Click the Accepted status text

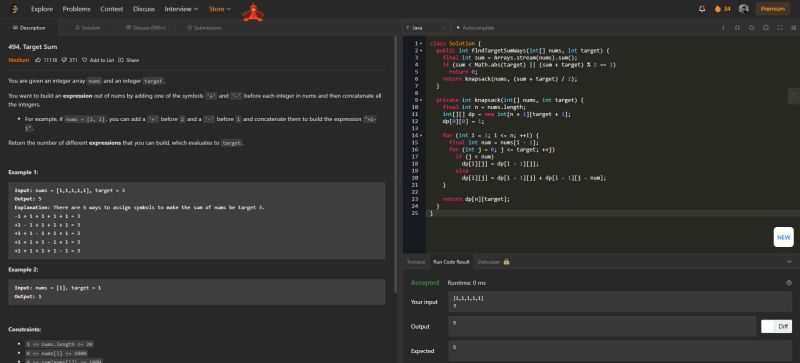pyautogui.click(x=425, y=283)
